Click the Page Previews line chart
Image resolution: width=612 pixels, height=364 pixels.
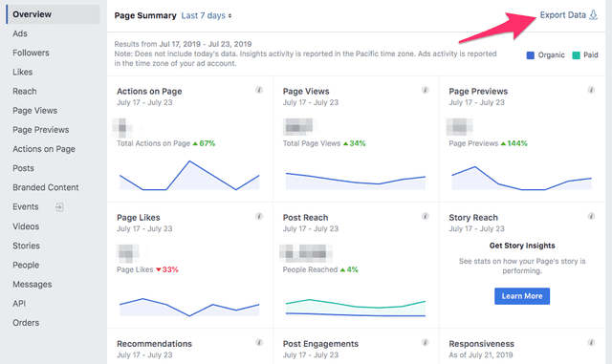521,179
